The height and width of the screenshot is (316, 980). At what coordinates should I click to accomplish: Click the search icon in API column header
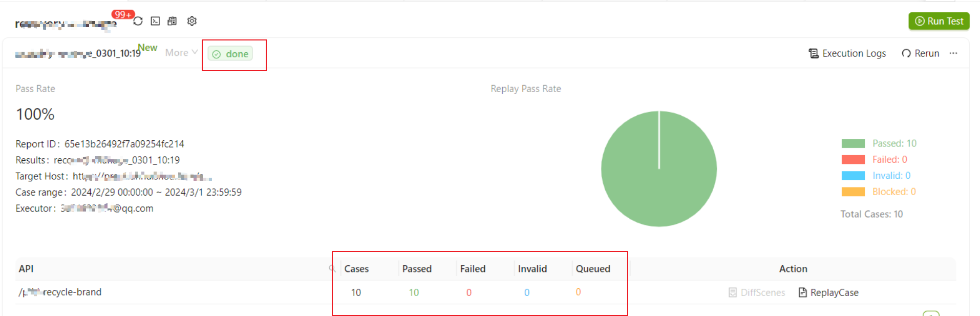332,268
